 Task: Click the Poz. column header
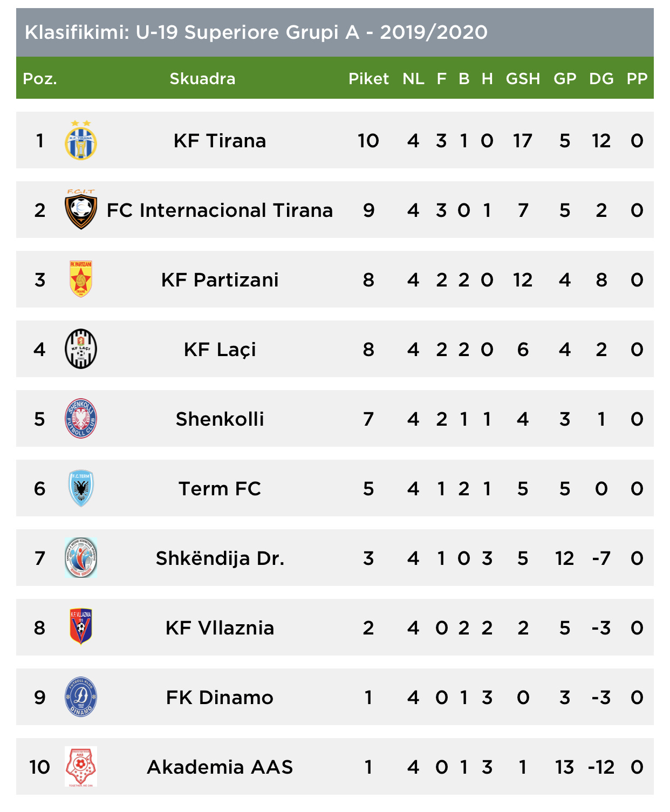tap(40, 79)
